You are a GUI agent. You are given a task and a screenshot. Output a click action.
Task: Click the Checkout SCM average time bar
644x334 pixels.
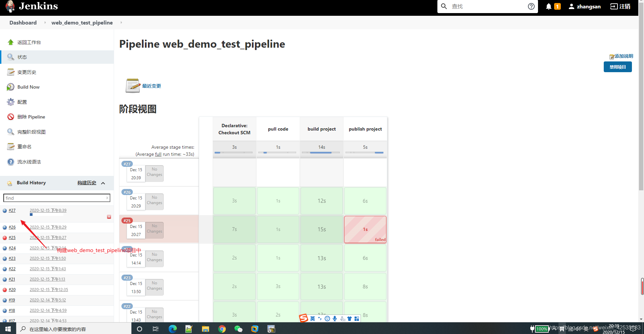coord(233,153)
